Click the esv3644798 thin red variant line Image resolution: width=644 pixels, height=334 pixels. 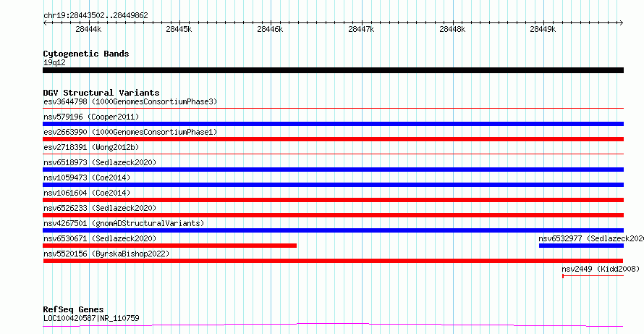tap(333, 109)
